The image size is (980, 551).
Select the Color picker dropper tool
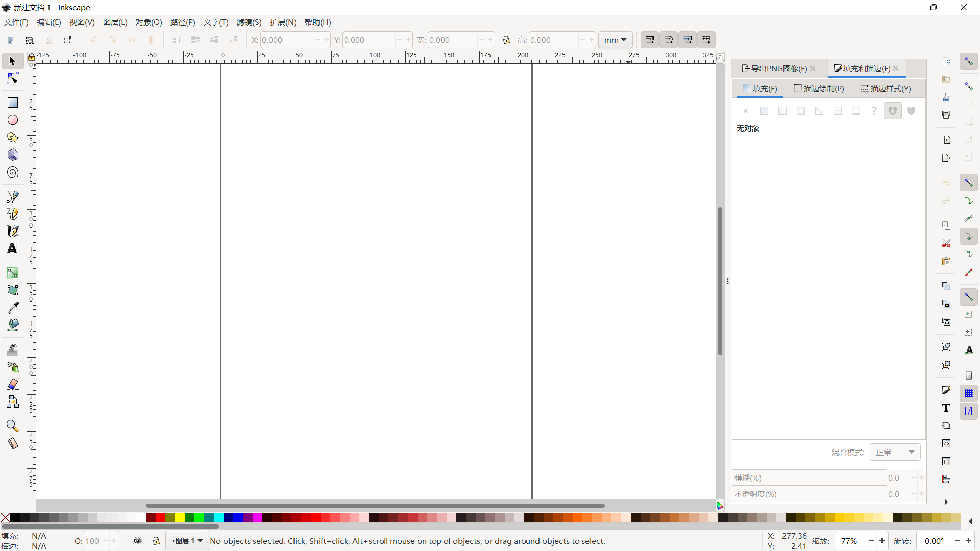tap(13, 307)
